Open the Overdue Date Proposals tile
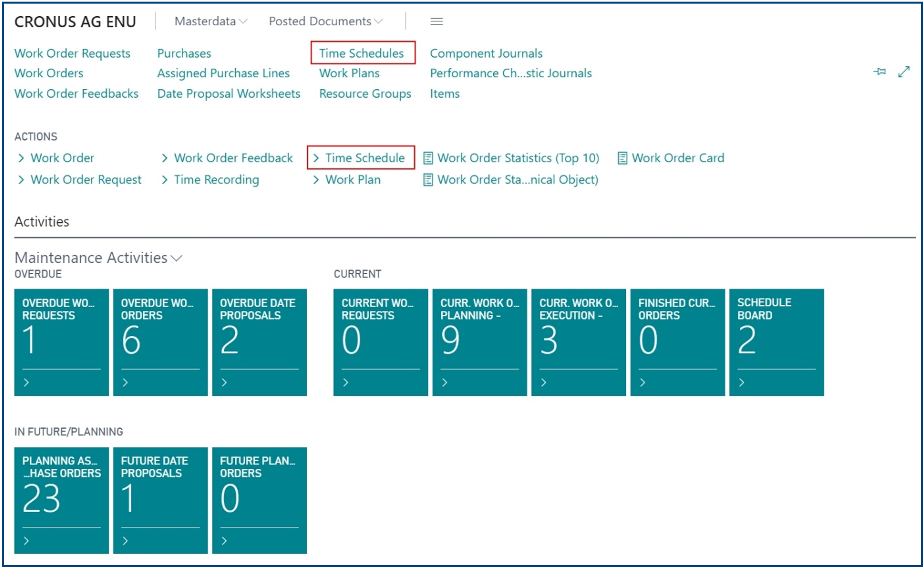This screenshot has height=568, width=924. coord(259,342)
